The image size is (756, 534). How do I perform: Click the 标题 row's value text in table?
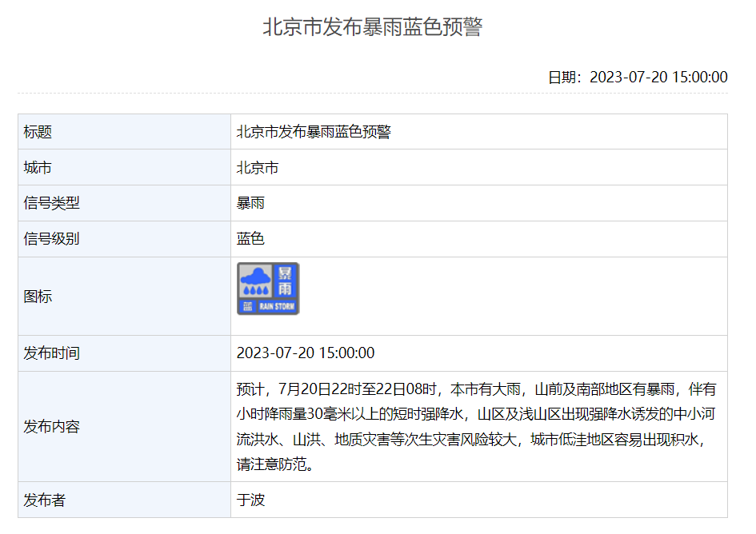[314, 132]
